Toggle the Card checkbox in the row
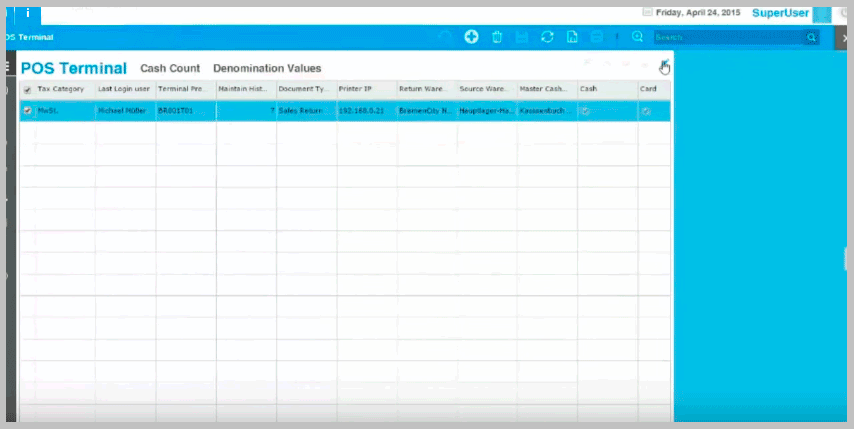The image size is (854, 429). coord(646,111)
